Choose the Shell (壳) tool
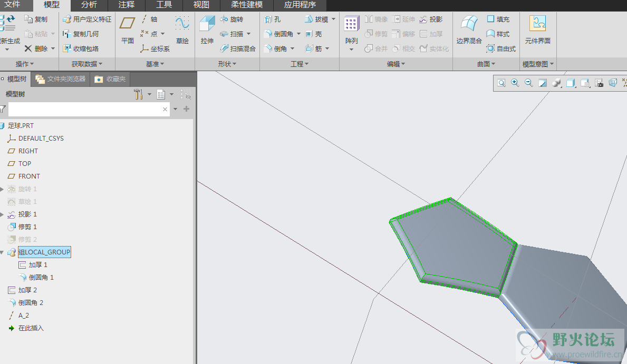The image size is (627, 364). tap(313, 34)
